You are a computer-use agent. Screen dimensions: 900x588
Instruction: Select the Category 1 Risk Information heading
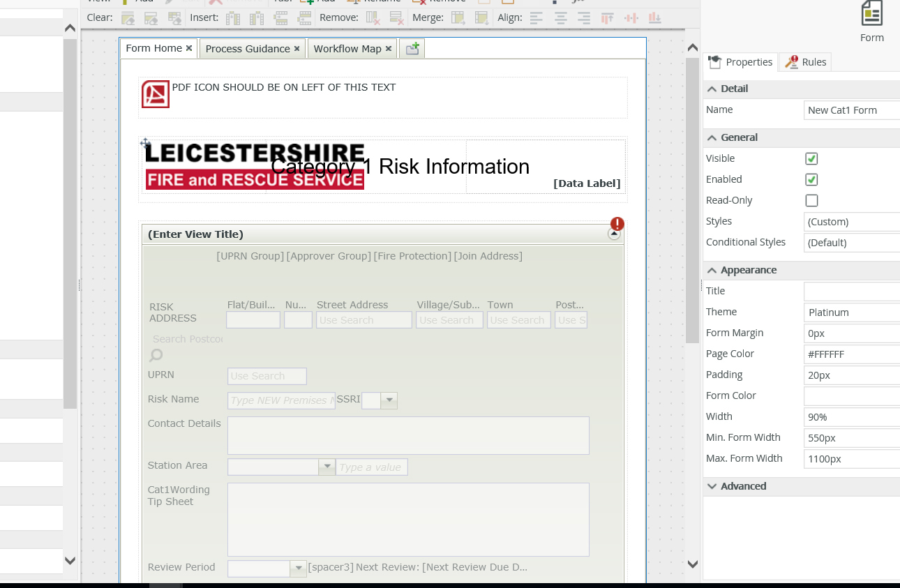pyautogui.click(x=400, y=167)
